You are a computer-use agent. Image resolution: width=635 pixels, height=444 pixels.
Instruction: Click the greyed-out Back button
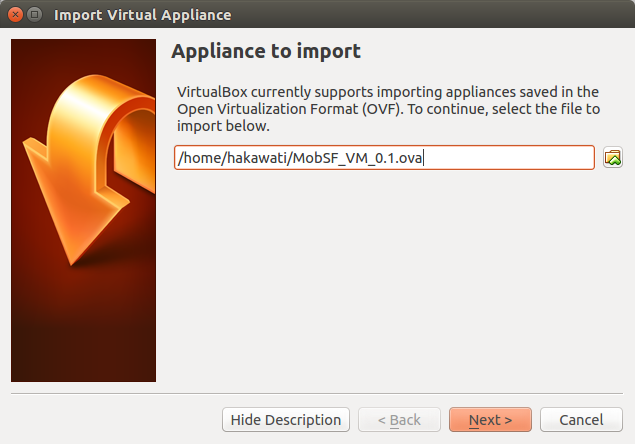point(399,420)
